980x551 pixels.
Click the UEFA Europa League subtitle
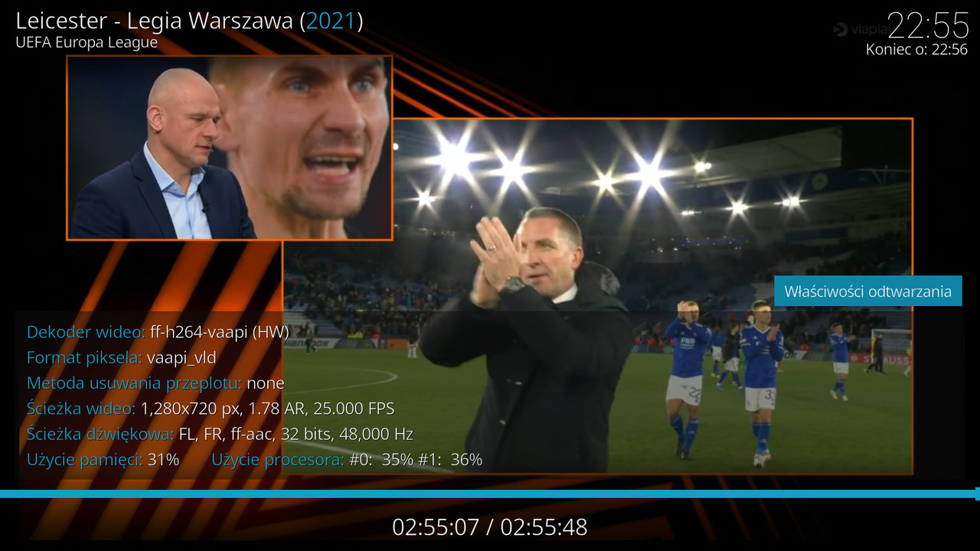click(87, 42)
